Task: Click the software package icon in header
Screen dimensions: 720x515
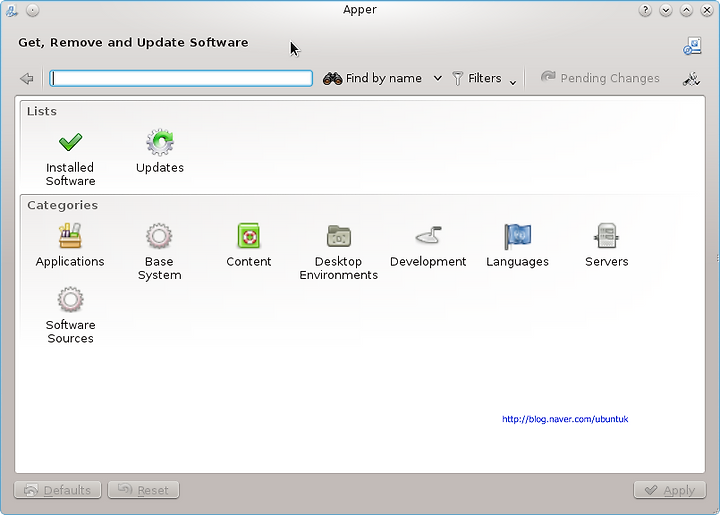Action: pyautogui.click(x=692, y=46)
